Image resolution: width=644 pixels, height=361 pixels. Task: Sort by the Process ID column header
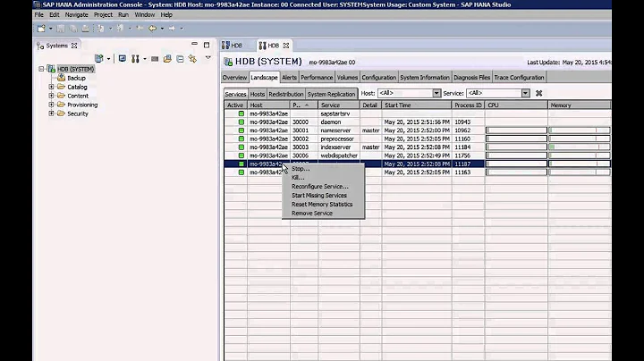[468, 105]
